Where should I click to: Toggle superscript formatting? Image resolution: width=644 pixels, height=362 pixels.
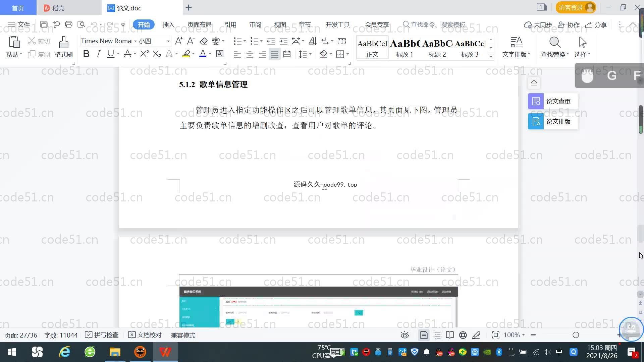[x=144, y=54]
